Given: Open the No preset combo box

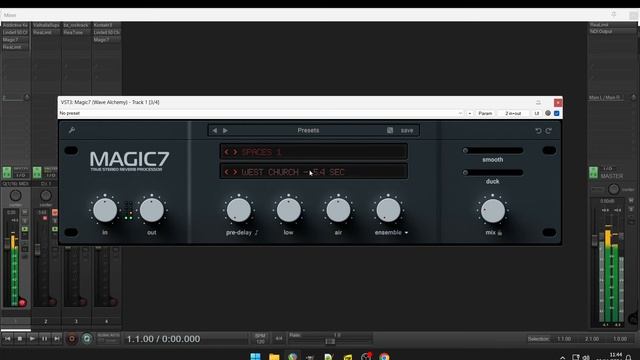Looking at the screenshot, I should (261, 113).
